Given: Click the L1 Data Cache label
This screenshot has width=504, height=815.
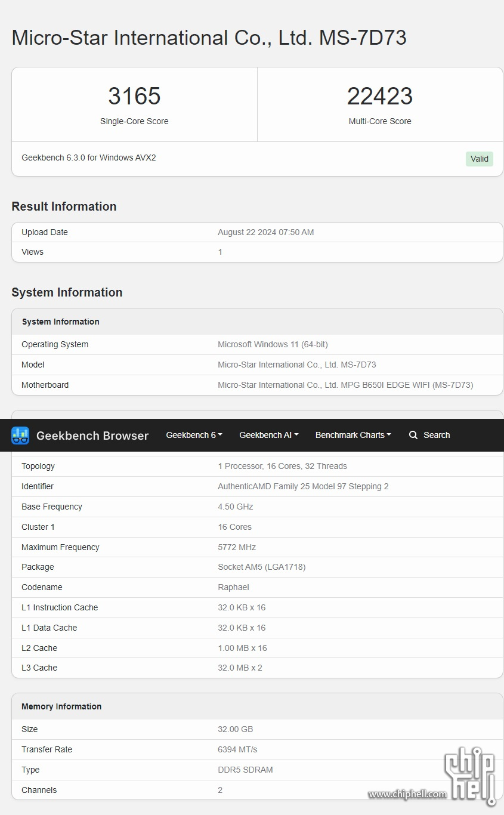Looking at the screenshot, I should (49, 628).
